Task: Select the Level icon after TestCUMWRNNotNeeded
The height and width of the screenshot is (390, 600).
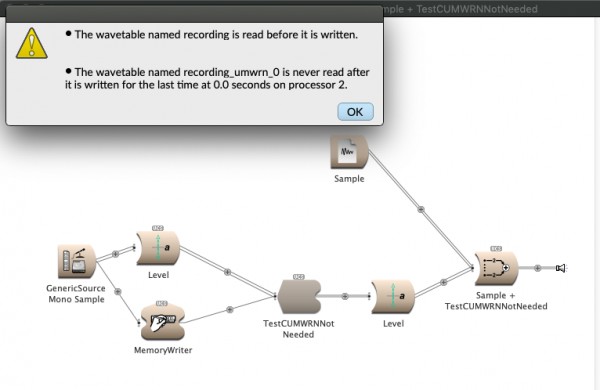Action: pos(393,297)
